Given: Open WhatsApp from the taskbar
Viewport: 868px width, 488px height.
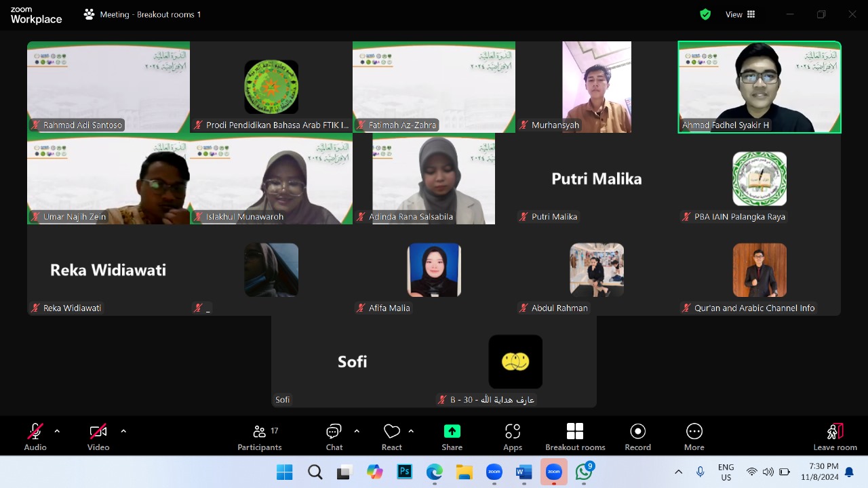Looking at the screenshot, I should tap(584, 472).
